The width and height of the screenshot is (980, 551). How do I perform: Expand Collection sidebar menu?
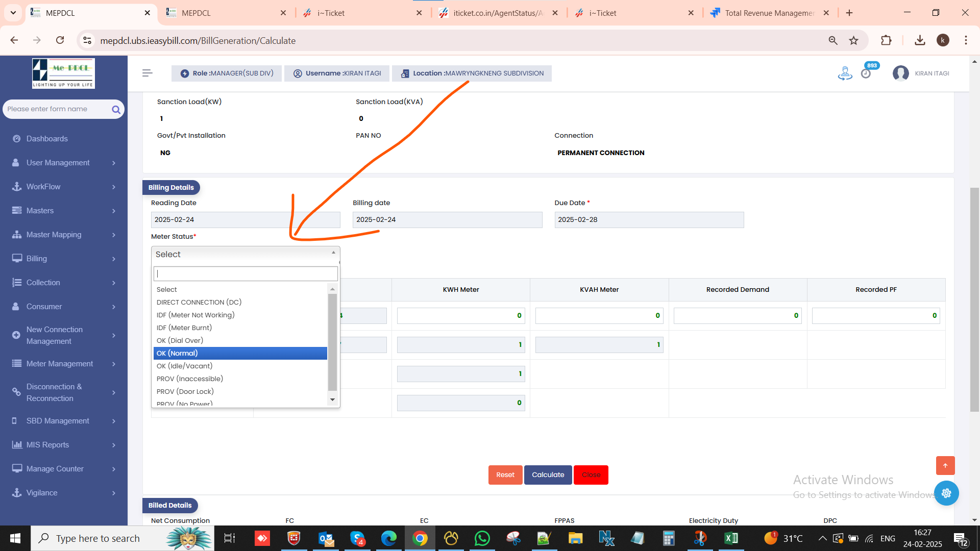pos(64,283)
